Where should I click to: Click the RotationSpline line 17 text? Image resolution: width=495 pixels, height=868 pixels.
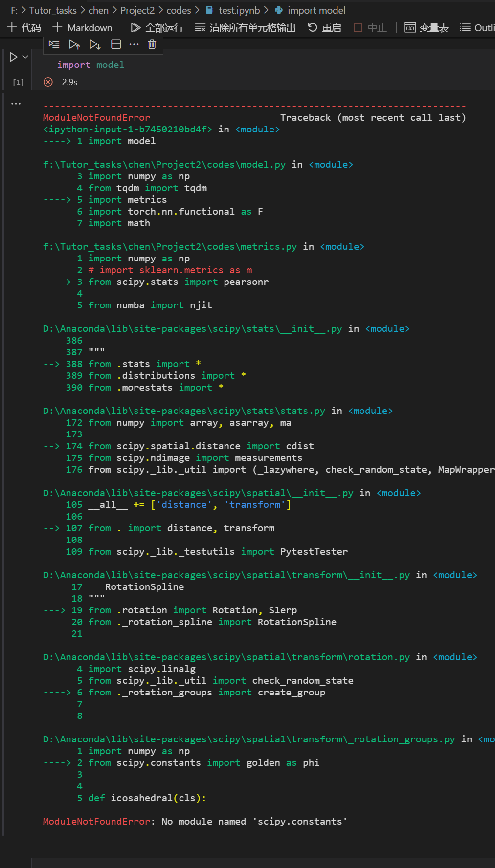[x=145, y=587]
